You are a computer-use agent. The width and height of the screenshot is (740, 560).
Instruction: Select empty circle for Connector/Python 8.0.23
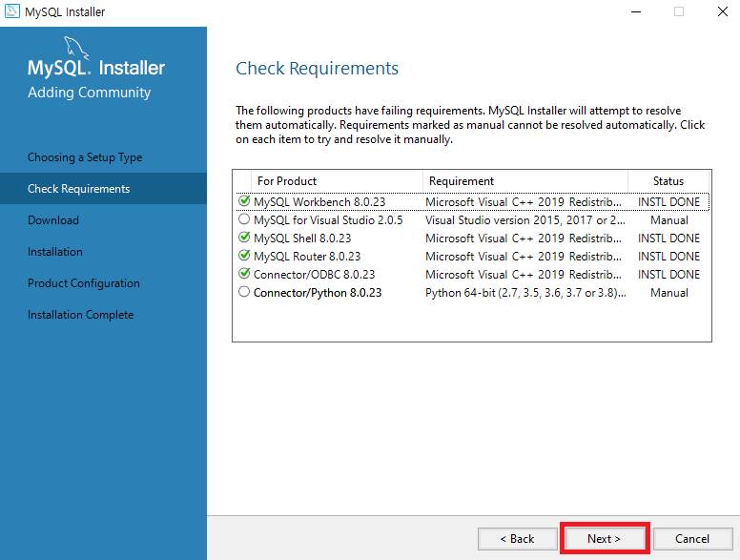(244, 292)
